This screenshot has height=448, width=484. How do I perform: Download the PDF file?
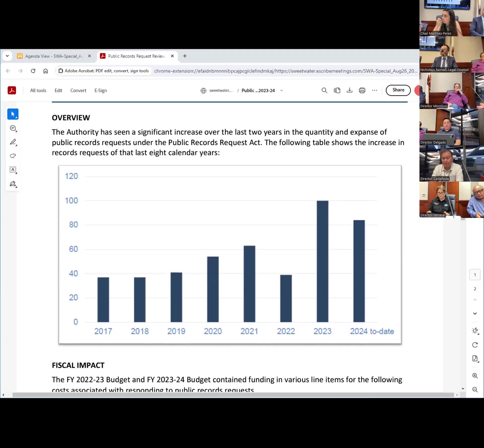[x=349, y=90]
